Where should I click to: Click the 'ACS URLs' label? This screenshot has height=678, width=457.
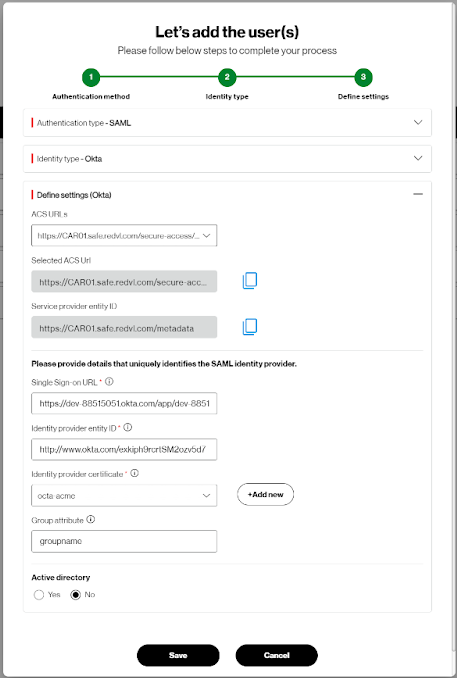point(49,214)
